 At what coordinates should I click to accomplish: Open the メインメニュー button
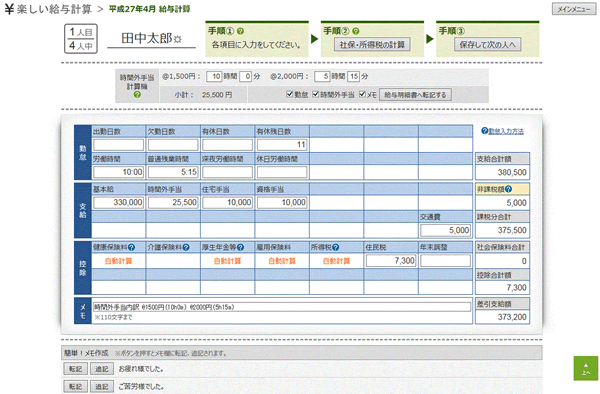(x=574, y=9)
